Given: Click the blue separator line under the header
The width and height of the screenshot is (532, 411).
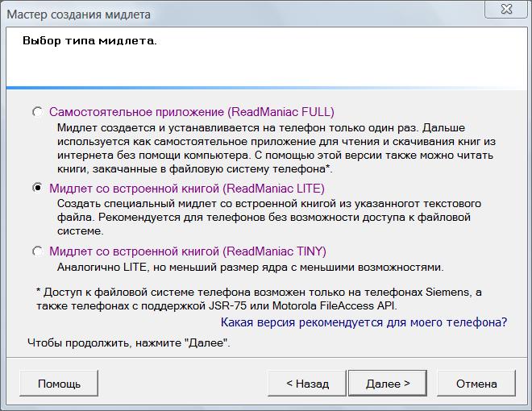Looking at the screenshot, I should coord(266,86).
